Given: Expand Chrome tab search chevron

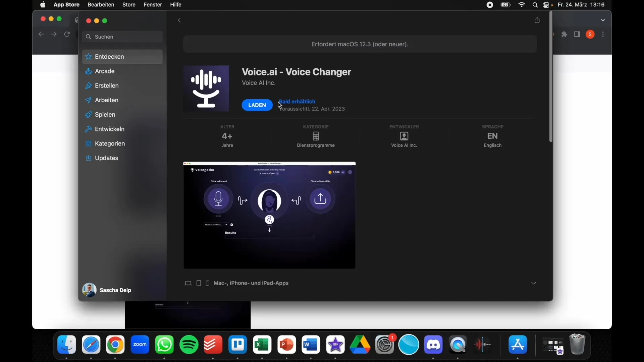Looking at the screenshot, I should tap(603, 20).
